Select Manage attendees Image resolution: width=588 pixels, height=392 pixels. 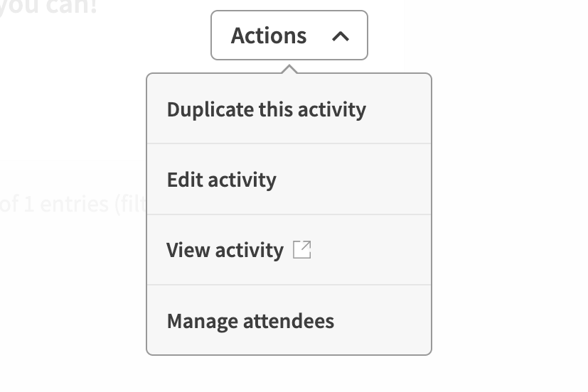(250, 321)
